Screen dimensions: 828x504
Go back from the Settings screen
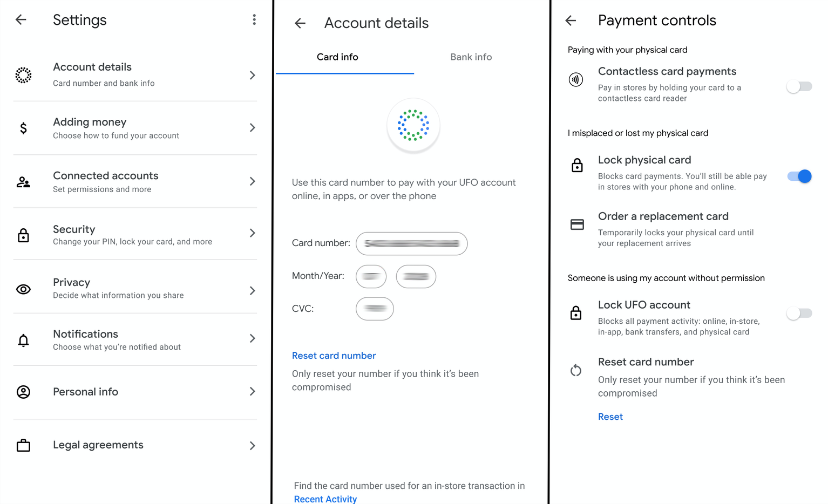coord(21,20)
